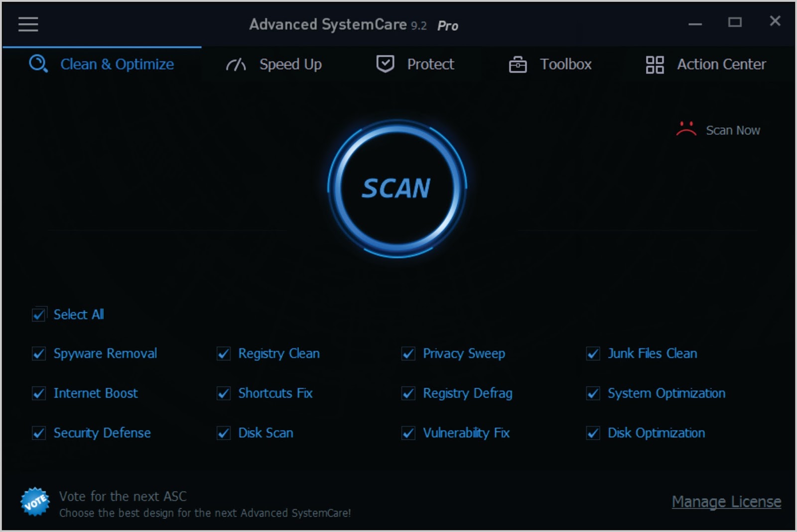Viewport: 797px width, 532px height.
Task: Uncheck Junk Files Clean
Action: click(x=593, y=353)
